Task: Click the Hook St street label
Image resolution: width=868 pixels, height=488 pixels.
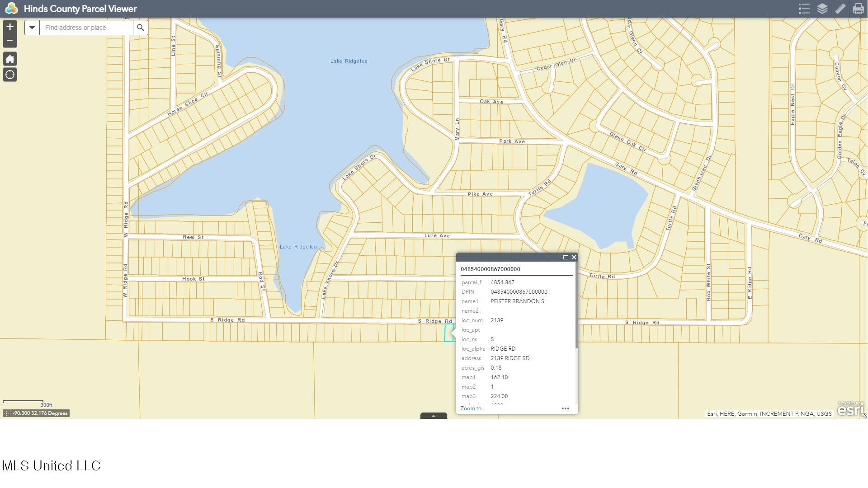Action: click(x=193, y=279)
